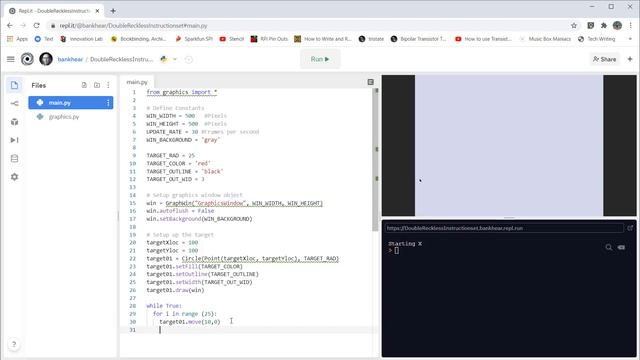
Task: Open the Database sidebar icon
Action: (14, 158)
